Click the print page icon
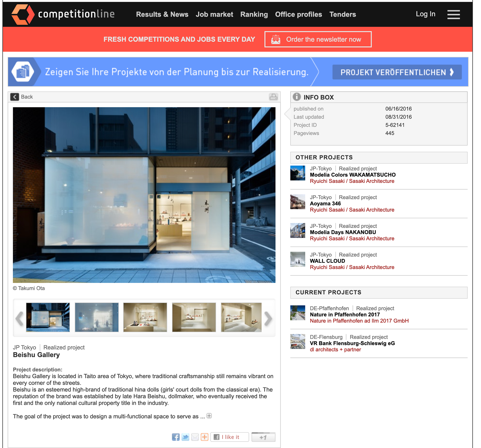 pyautogui.click(x=273, y=97)
